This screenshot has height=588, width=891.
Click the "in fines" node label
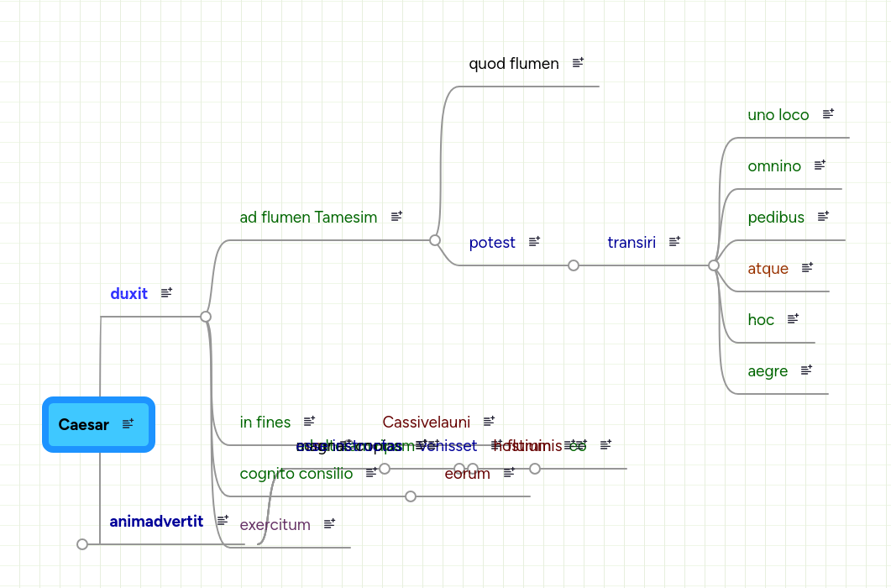[x=265, y=422]
